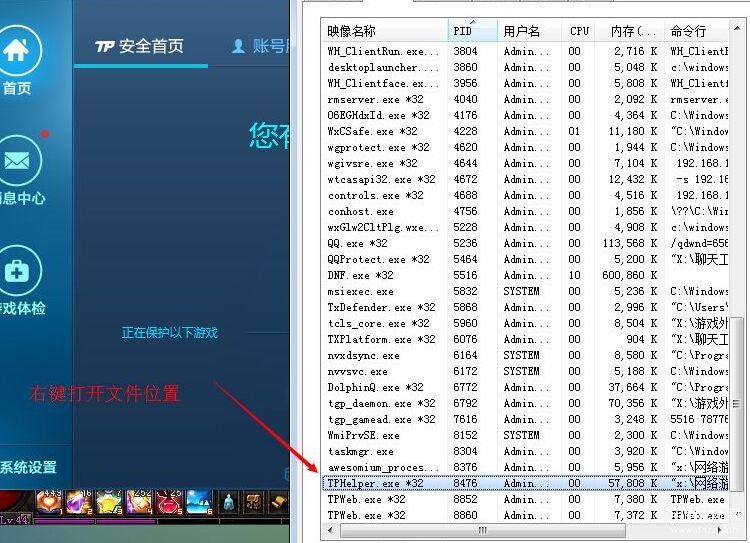Click the yellow star item in slot 3

click(x=108, y=503)
